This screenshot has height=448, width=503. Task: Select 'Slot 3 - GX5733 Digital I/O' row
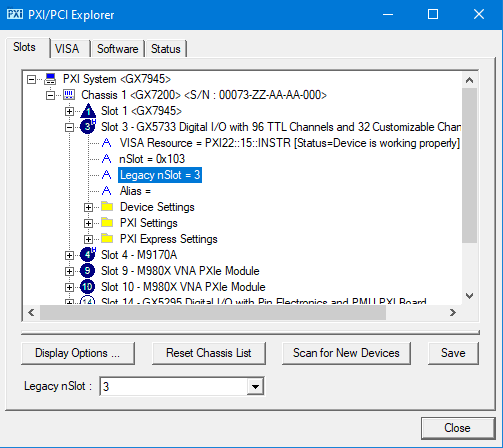[x=281, y=127]
